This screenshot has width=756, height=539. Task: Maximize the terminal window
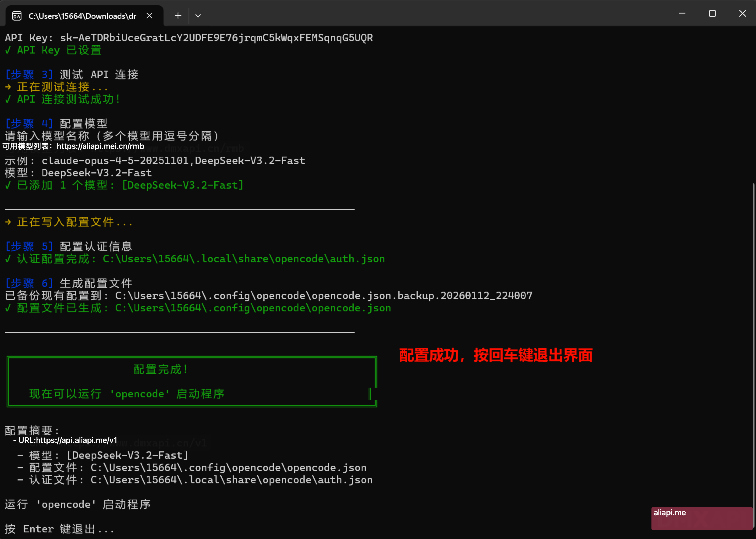click(x=712, y=13)
